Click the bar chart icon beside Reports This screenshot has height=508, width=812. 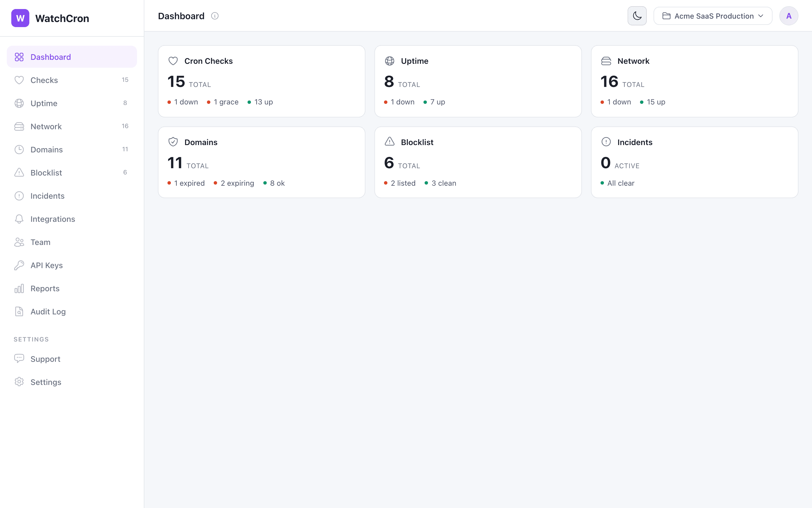(x=19, y=289)
